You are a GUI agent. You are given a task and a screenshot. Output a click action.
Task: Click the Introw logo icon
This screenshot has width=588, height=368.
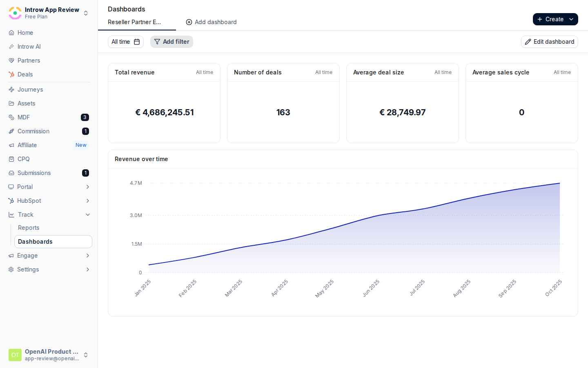pyautogui.click(x=15, y=13)
